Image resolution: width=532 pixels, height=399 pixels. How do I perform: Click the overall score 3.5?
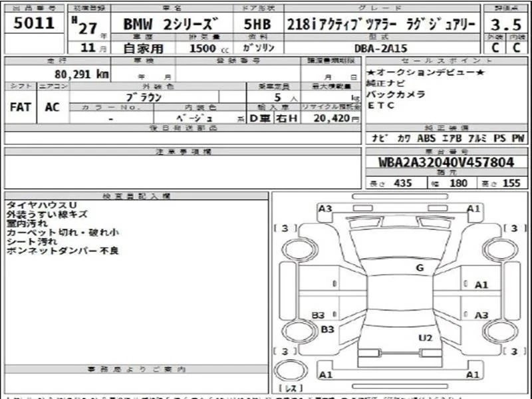pyautogui.click(x=506, y=25)
